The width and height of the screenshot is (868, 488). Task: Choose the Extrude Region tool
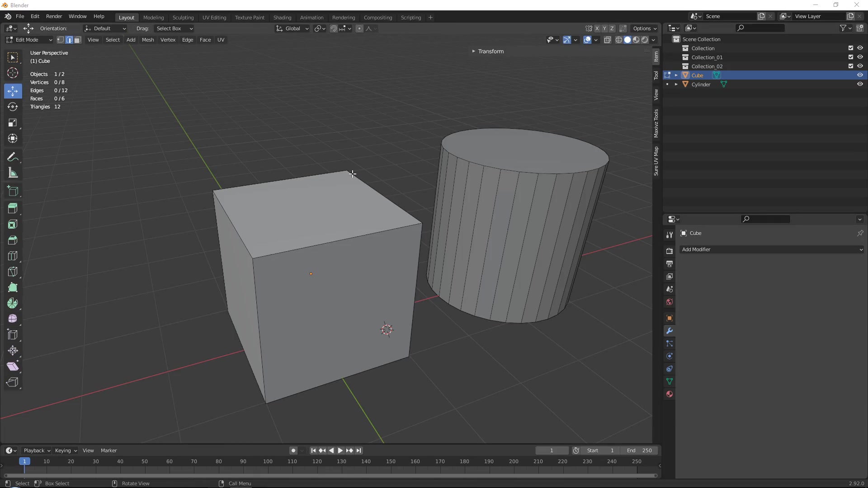click(13, 208)
